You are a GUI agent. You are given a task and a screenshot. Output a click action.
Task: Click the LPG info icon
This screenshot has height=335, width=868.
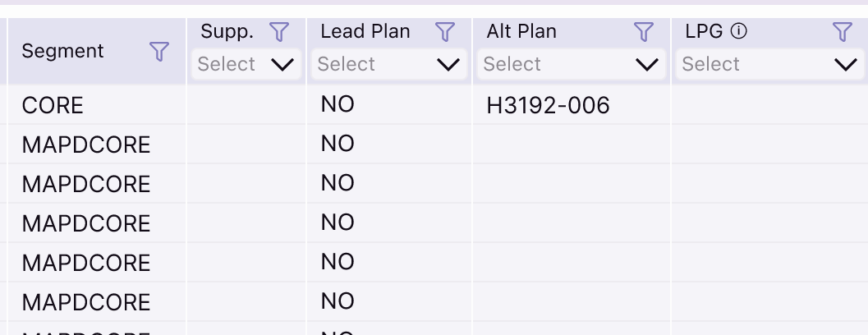pyautogui.click(x=739, y=32)
